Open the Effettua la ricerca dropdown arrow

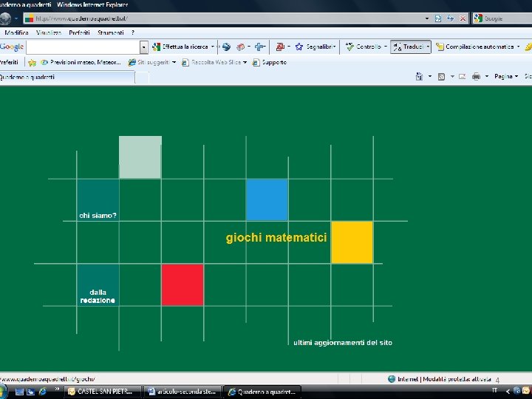(213, 47)
